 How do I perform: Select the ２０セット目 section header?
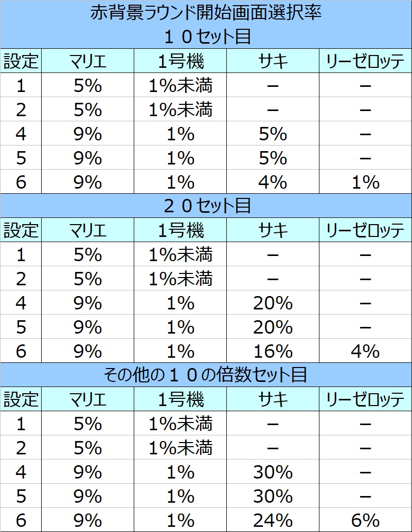point(206,206)
